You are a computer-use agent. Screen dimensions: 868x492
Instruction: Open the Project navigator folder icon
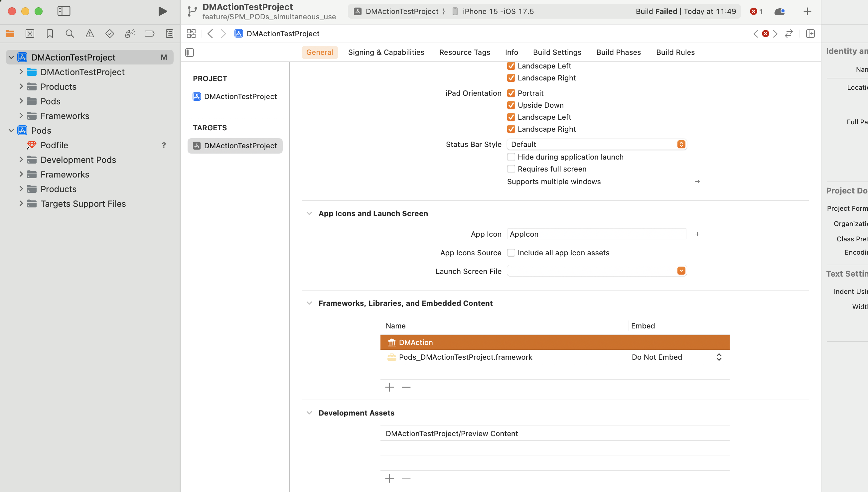tap(10, 34)
